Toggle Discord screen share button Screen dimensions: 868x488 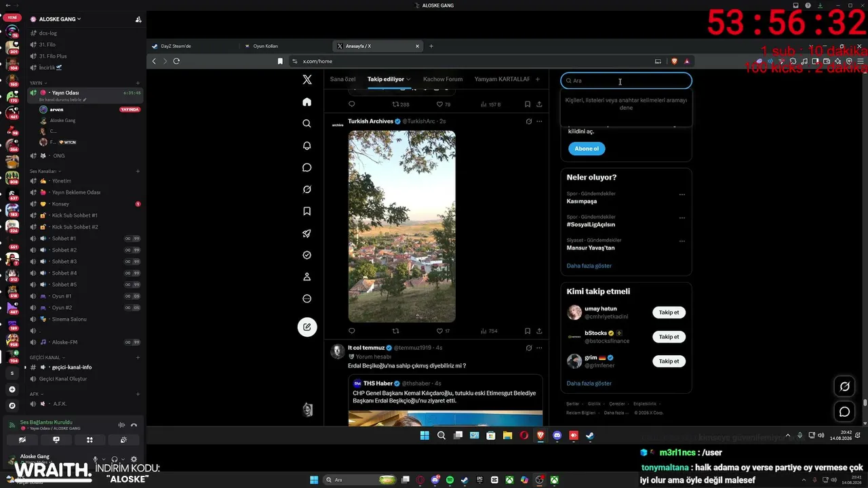(x=56, y=440)
